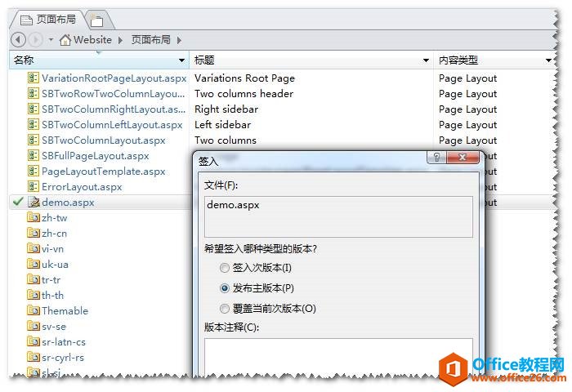This screenshot has width=572, height=392.
Task: Click the 'Right sidebar' title cell
Action: coord(226,109)
